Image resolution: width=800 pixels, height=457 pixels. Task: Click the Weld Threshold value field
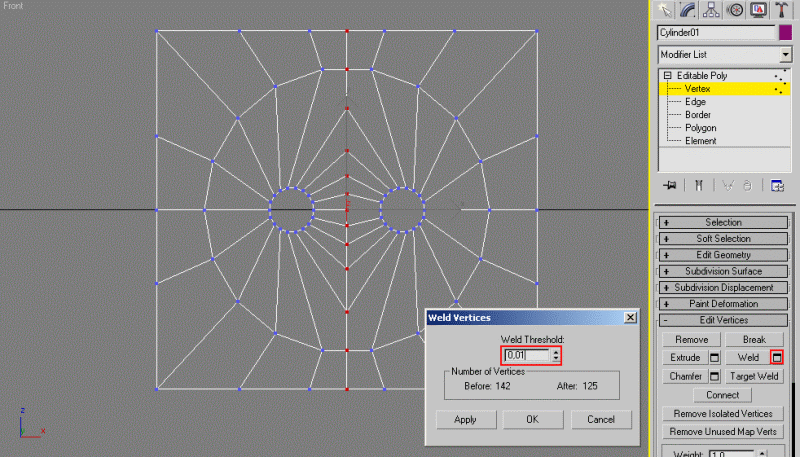coord(528,355)
